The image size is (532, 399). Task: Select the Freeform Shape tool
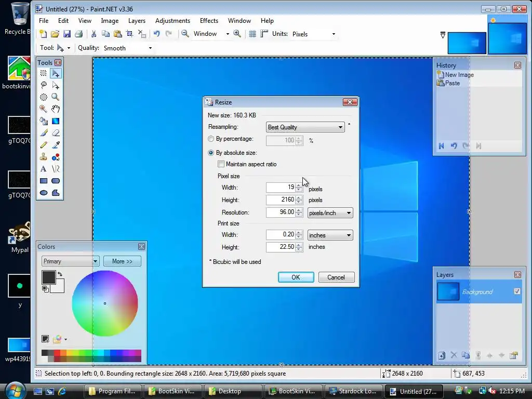pos(56,193)
